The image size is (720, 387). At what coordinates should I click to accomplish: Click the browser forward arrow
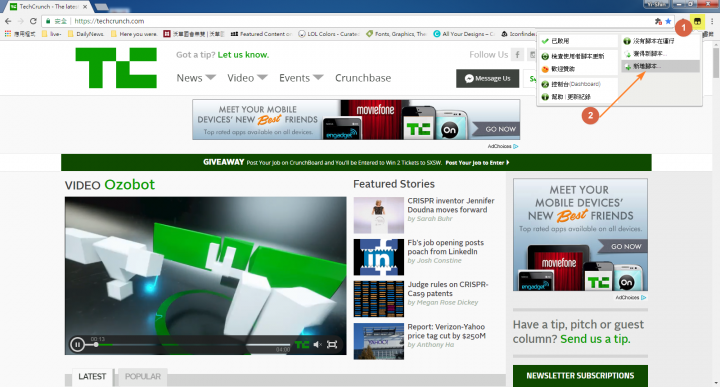21,21
